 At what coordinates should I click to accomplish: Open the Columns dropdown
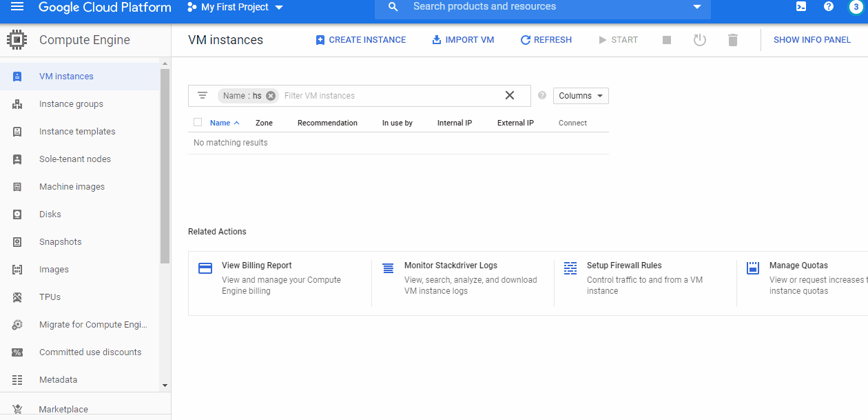581,96
